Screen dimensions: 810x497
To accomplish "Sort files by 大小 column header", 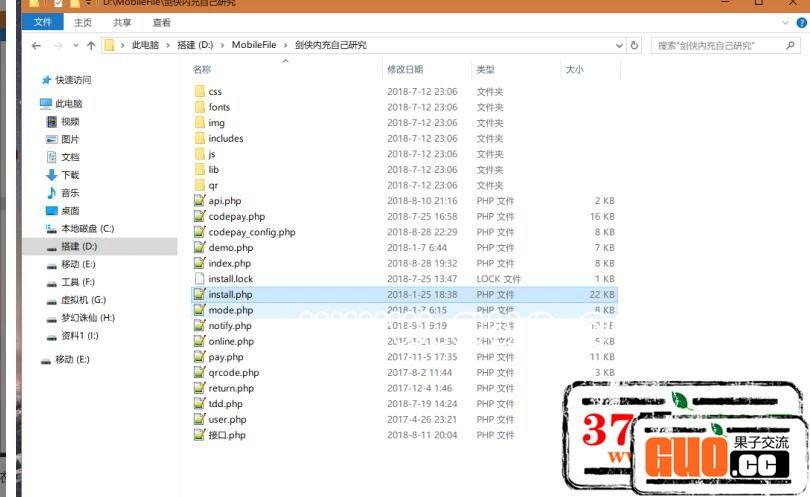I will [x=575, y=70].
